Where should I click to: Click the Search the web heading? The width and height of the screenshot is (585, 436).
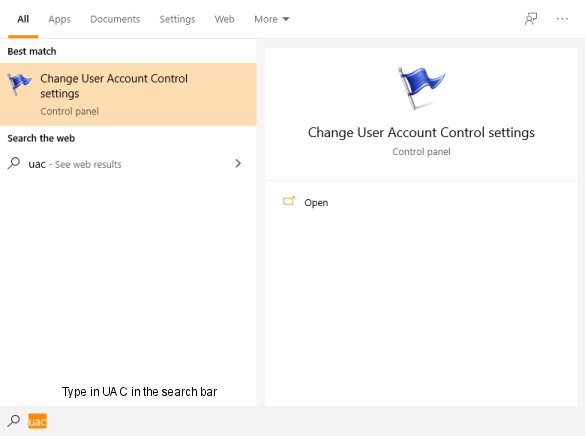click(x=41, y=138)
